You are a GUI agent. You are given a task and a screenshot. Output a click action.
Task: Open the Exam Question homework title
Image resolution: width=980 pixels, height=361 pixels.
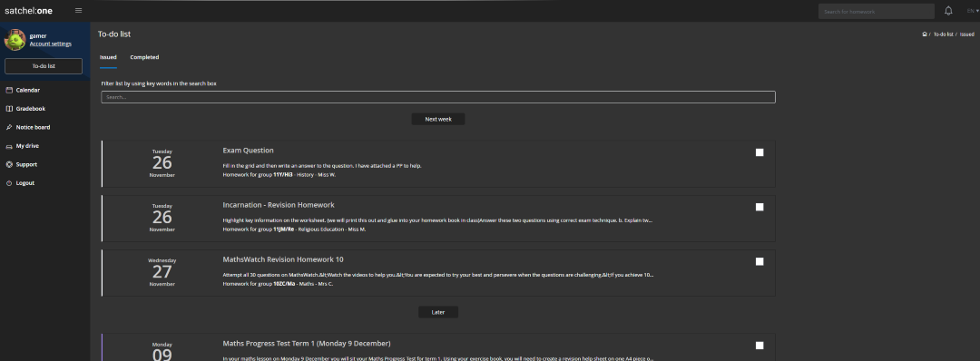pyautogui.click(x=248, y=151)
